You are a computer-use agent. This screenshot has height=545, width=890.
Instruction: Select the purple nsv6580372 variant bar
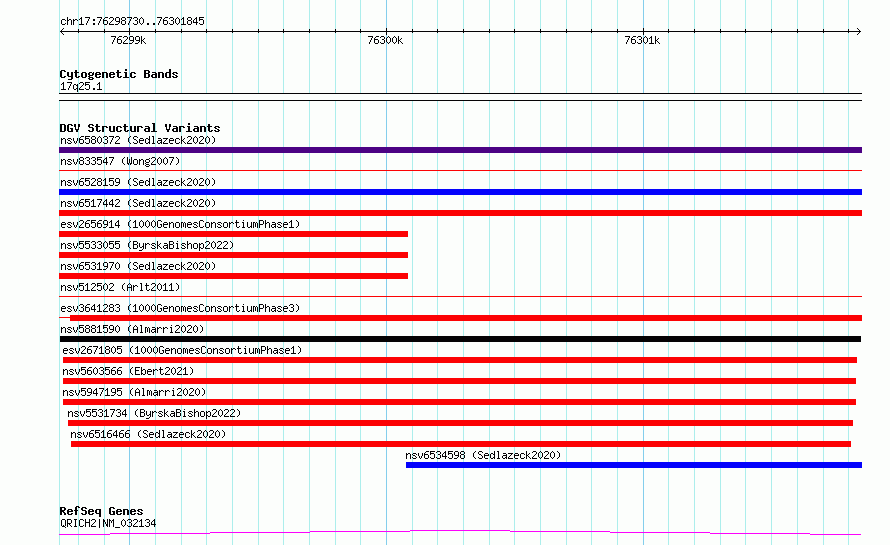coord(460,150)
